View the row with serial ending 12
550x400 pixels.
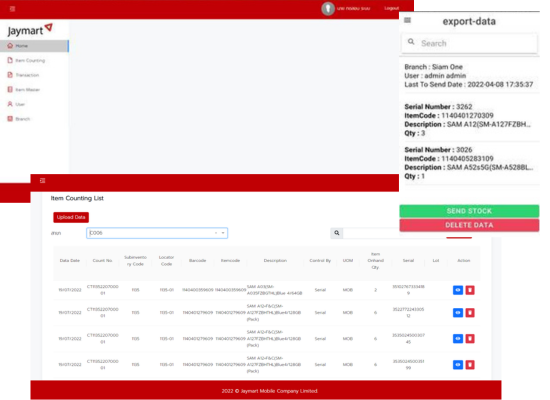pyautogui.click(x=458, y=313)
